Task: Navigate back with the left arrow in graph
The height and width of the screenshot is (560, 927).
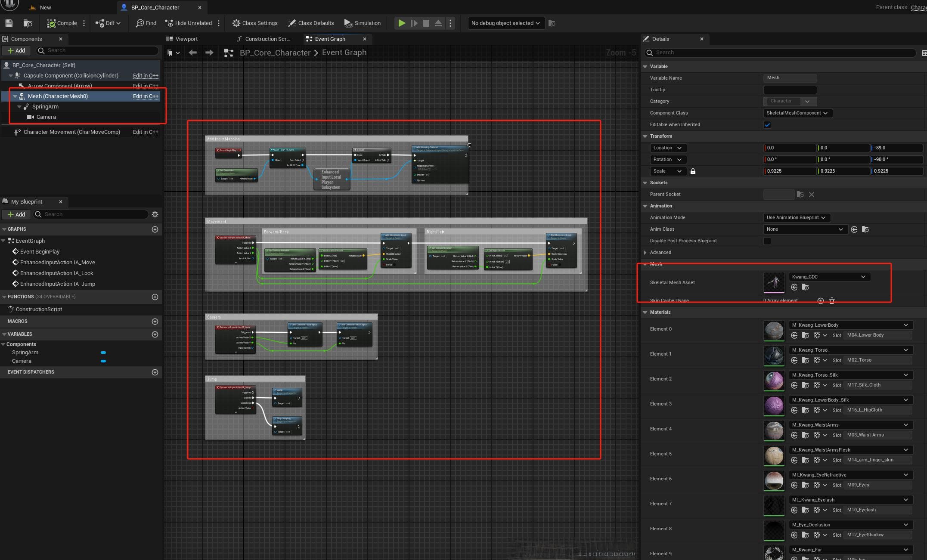Action: tap(192, 53)
